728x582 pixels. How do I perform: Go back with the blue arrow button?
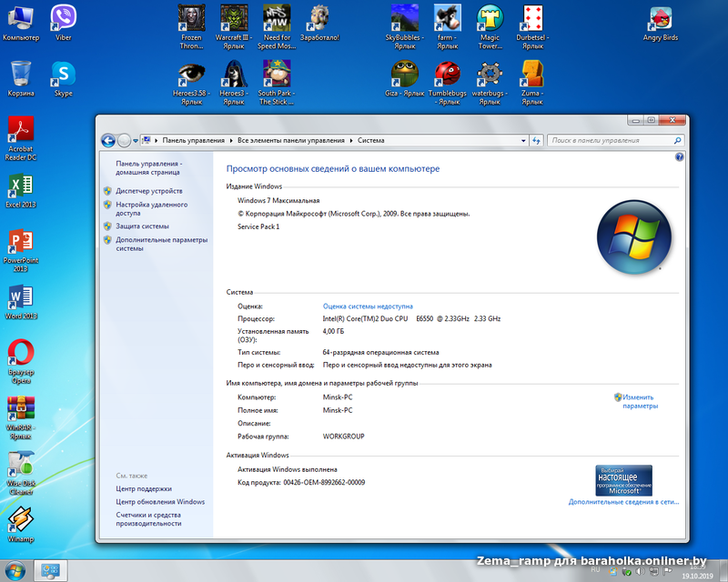[x=108, y=140]
